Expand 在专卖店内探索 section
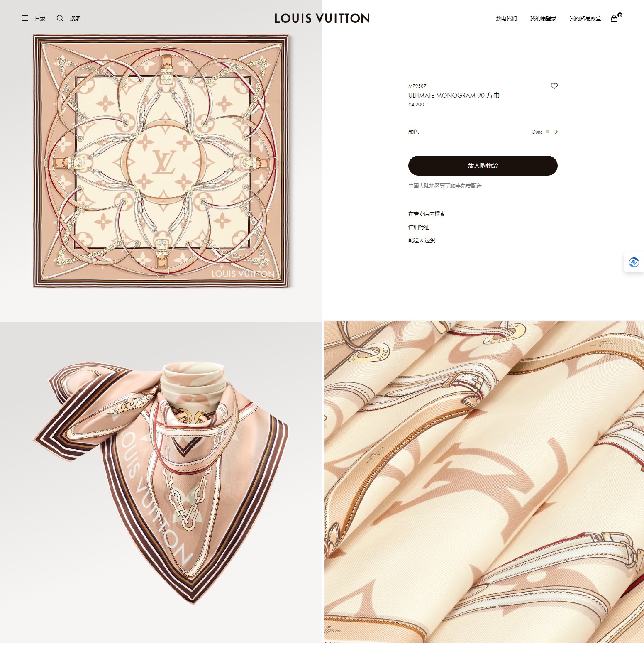This screenshot has height=671, width=644. point(427,214)
